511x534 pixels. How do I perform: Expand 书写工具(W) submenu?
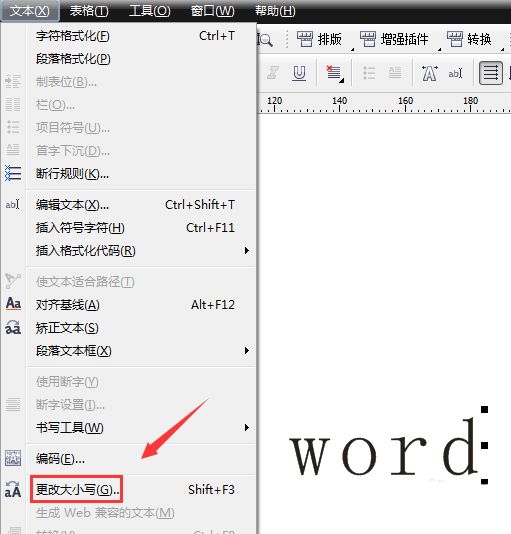(x=141, y=427)
